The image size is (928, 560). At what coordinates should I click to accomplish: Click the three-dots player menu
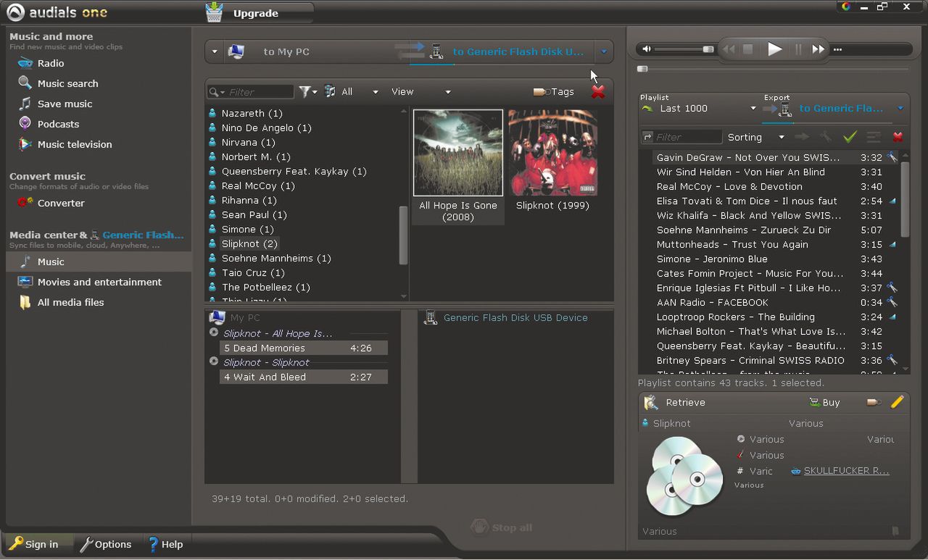838,50
